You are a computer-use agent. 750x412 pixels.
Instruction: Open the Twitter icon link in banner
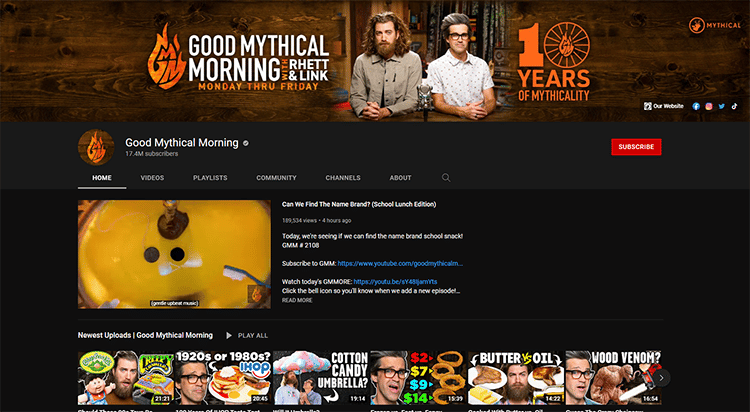click(722, 105)
